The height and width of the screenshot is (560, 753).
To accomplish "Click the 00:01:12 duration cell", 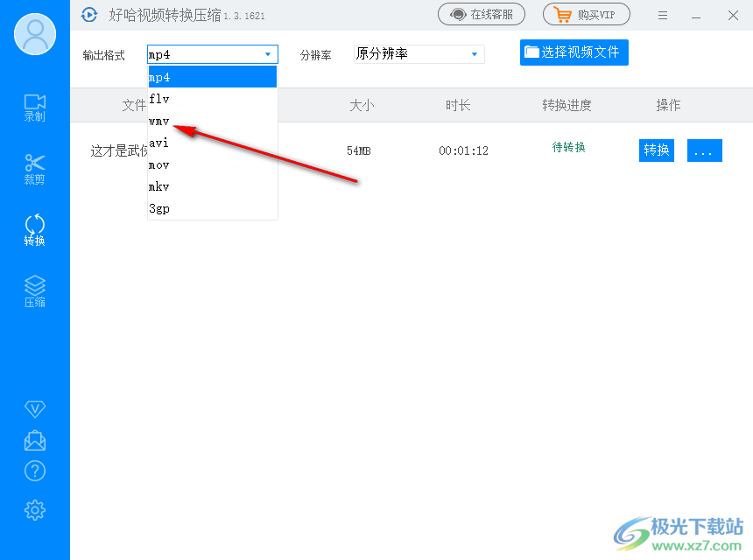I will click(x=463, y=150).
